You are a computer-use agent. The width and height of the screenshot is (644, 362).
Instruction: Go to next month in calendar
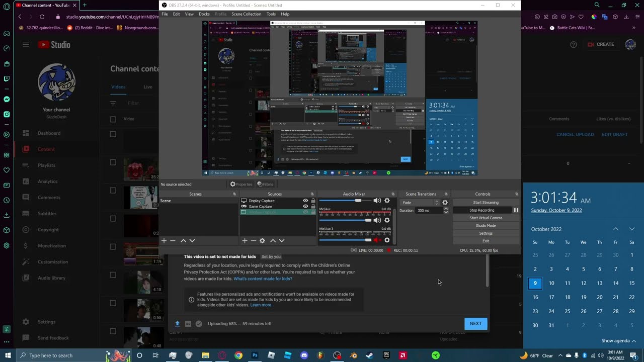click(631, 229)
